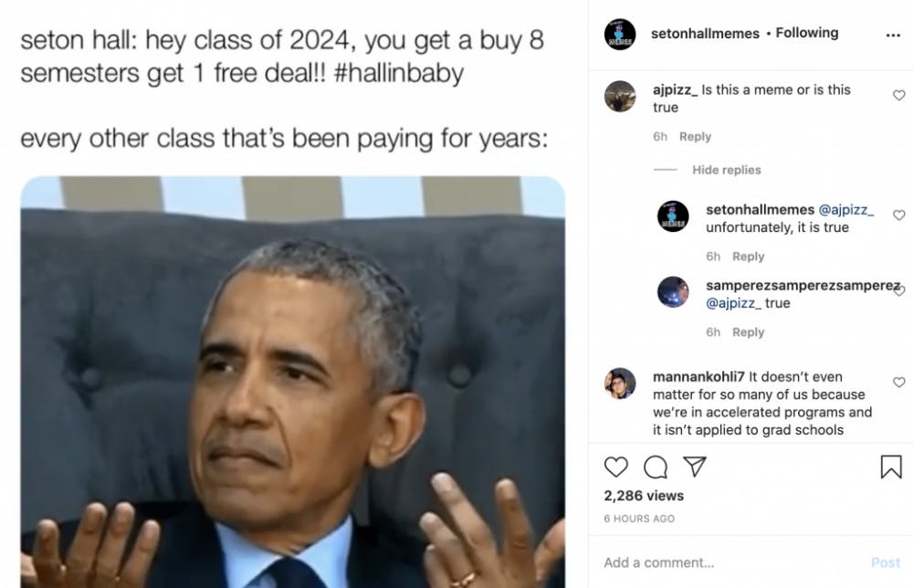Click the Post comment button
Image resolution: width=913 pixels, height=588 pixels.
click(x=885, y=562)
